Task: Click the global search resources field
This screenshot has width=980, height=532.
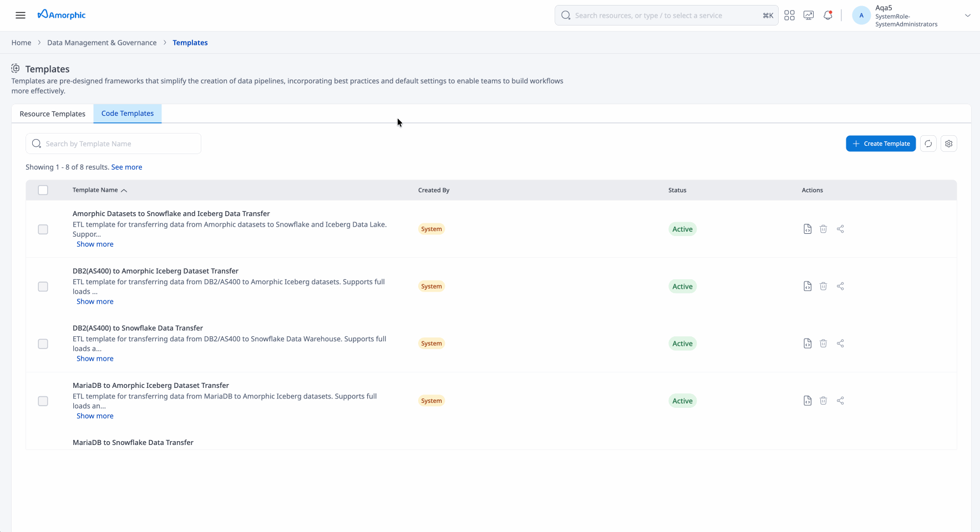Action: [x=666, y=16]
